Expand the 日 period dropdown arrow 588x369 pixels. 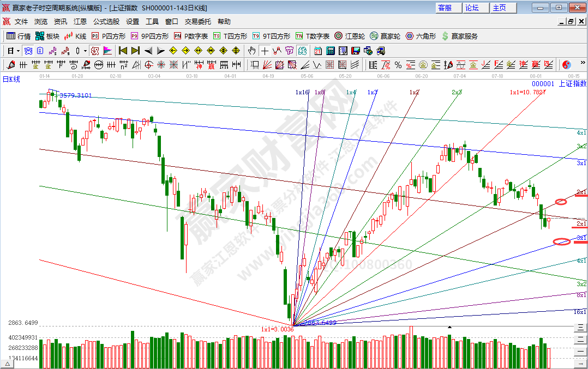pyautogui.click(x=18, y=51)
